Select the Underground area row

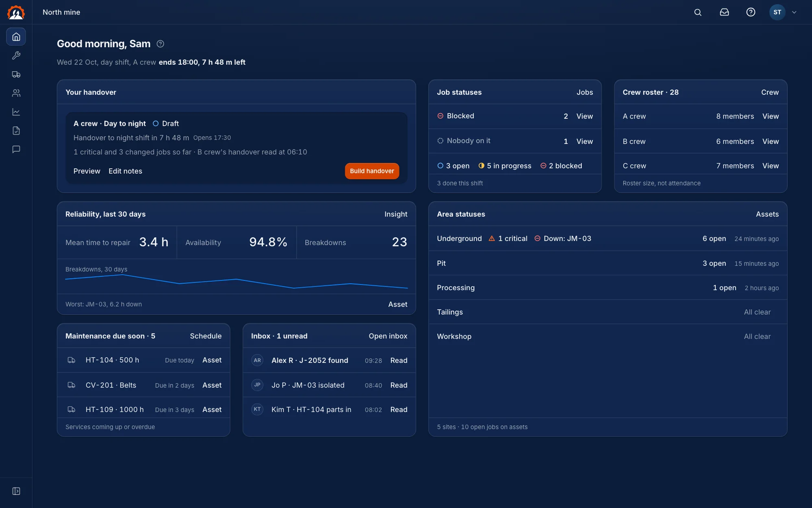tap(608, 239)
